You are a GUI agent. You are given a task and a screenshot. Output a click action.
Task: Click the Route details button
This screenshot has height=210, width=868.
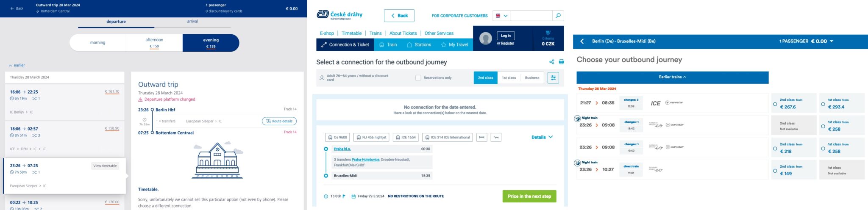[x=279, y=121]
